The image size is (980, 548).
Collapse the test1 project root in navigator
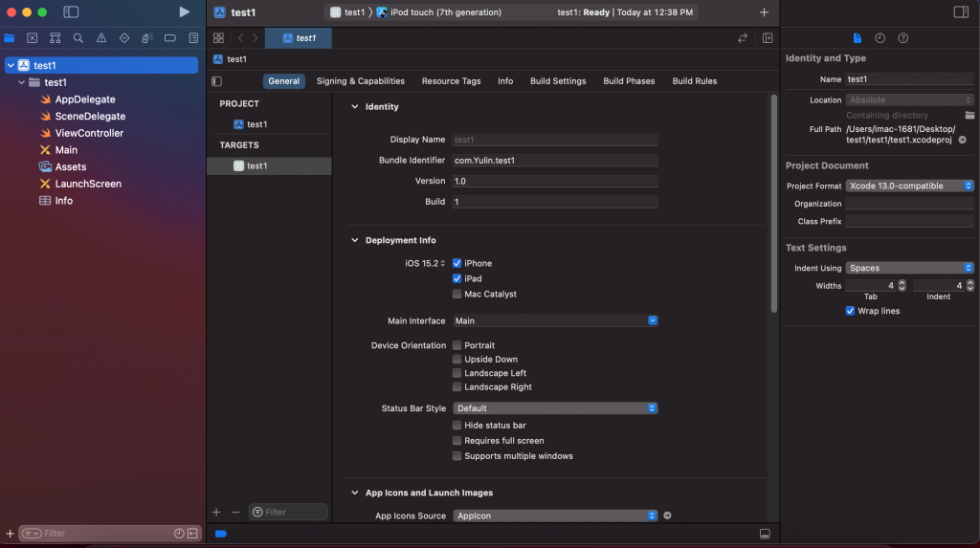(x=11, y=65)
